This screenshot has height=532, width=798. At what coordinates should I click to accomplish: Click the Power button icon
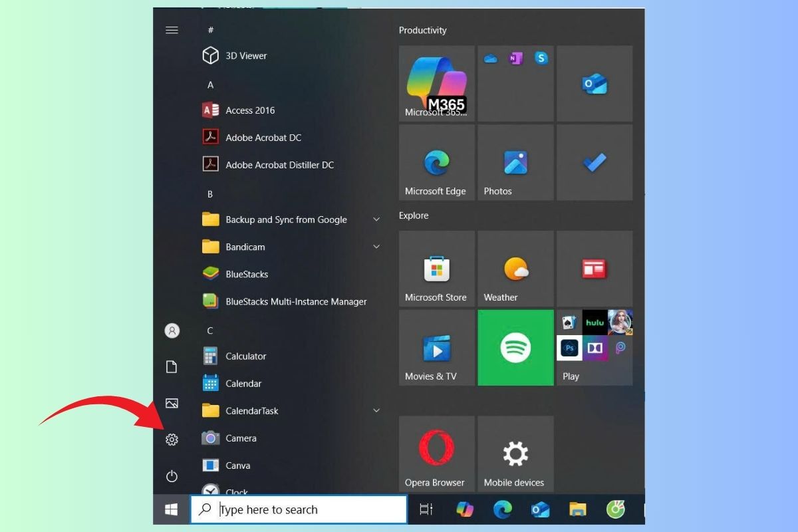click(172, 476)
